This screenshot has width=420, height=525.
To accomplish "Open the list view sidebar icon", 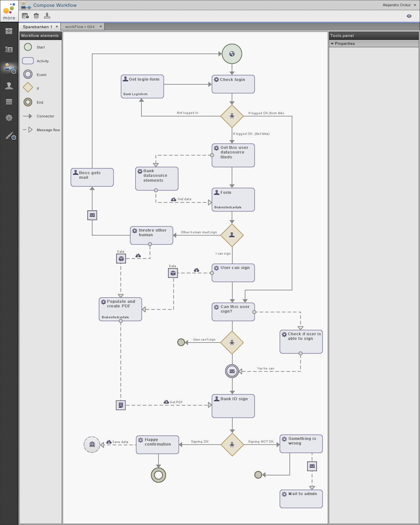I will point(9,50).
